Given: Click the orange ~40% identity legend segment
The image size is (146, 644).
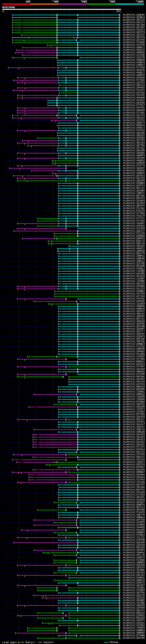Looking at the screenshot, I should coord(45,4).
